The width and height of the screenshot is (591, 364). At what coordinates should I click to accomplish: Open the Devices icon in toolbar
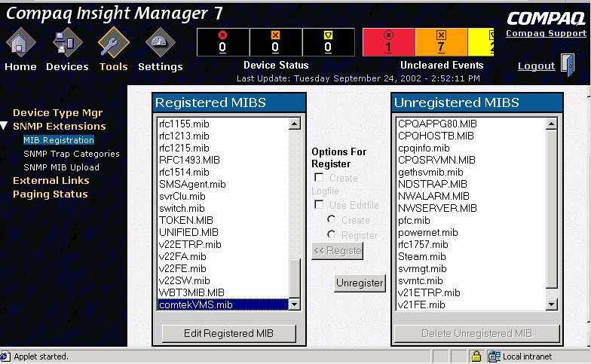[x=67, y=44]
